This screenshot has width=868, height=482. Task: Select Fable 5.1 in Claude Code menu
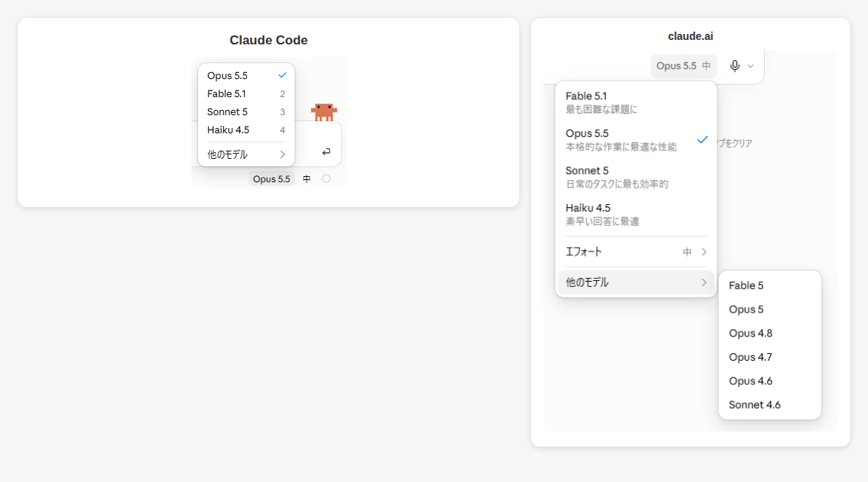pyautogui.click(x=246, y=94)
